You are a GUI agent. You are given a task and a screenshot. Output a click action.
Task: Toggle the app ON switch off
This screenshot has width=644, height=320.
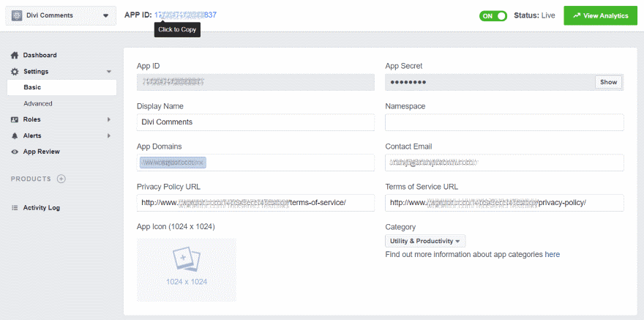coord(493,15)
